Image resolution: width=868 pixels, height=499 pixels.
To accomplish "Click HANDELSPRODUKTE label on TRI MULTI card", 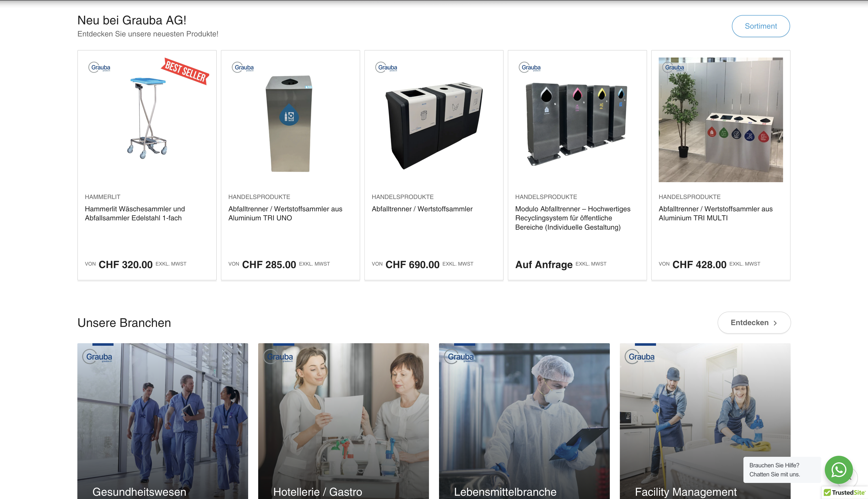I will (689, 197).
